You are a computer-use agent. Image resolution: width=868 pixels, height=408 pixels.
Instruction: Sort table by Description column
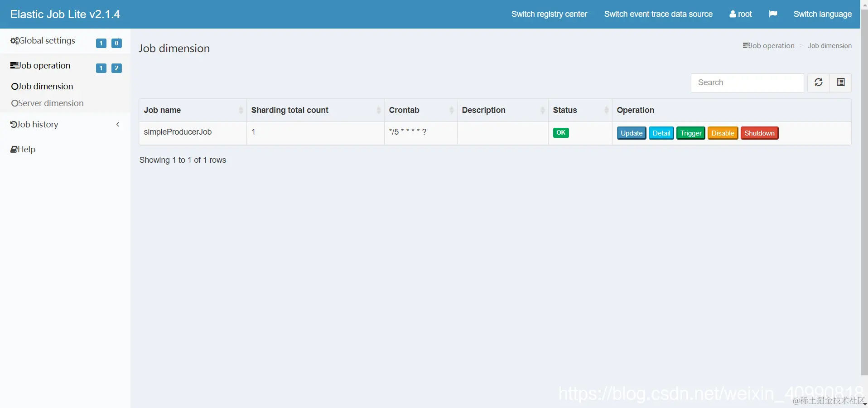tap(502, 110)
